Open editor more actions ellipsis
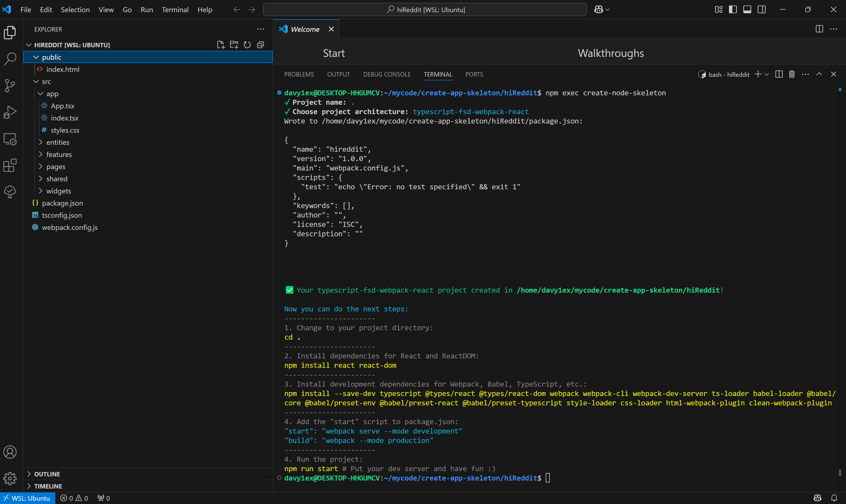This screenshot has height=504, width=846. [834, 29]
